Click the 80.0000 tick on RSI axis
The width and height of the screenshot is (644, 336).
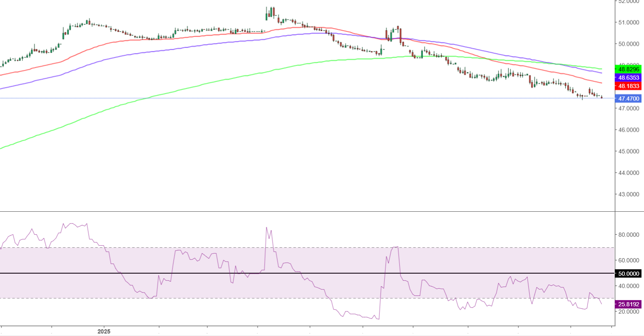pyautogui.click(x=629, y=235)
